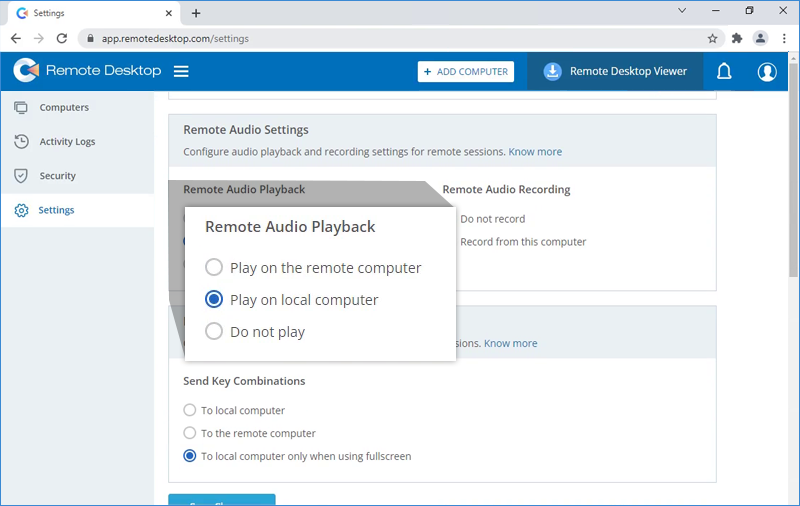Choose Do not play option
Screen dimensions: 800x506
pos(214,331)
